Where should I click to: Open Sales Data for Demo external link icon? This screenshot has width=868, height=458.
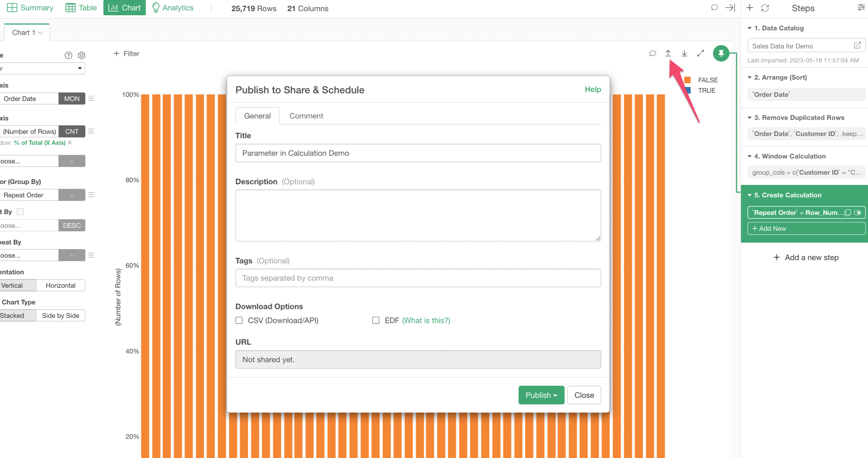click(857, 45)
